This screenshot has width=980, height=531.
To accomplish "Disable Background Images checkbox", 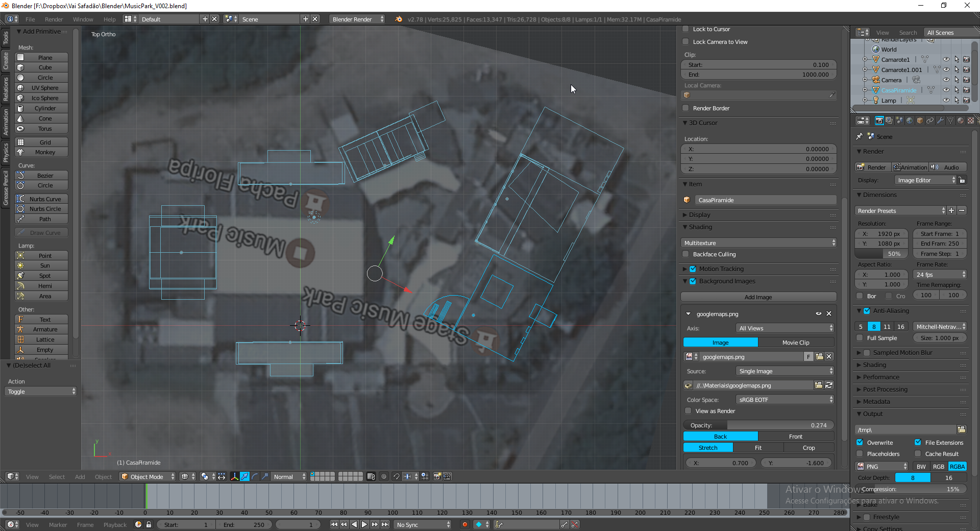I will tap(693, 281).
